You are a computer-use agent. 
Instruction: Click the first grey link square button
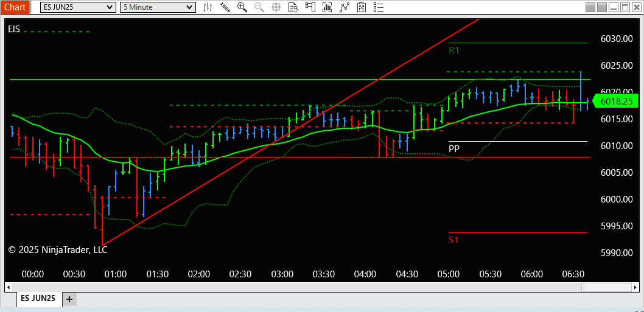tap(590, 7)
